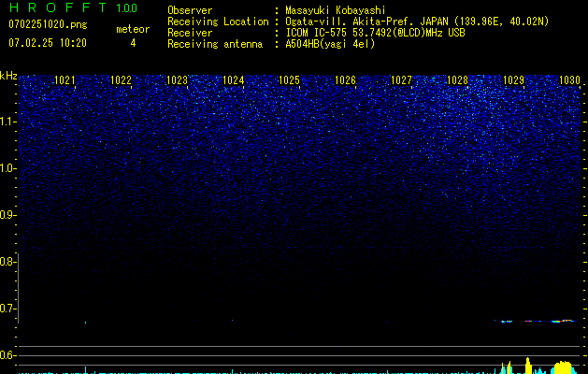Image resolution: width=588 pixels, height=374 pixels.
Task: Click the Receiving antenna label
Action: (215, 44)
